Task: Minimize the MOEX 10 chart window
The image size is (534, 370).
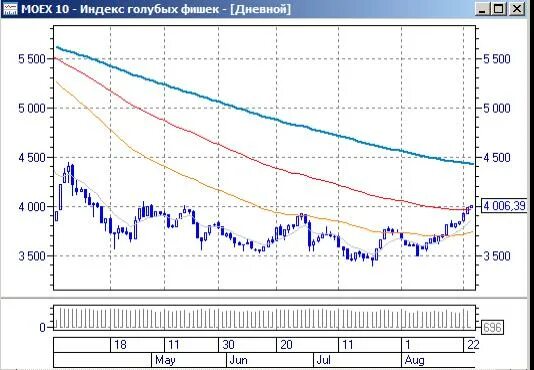Action: coord(482,9)
